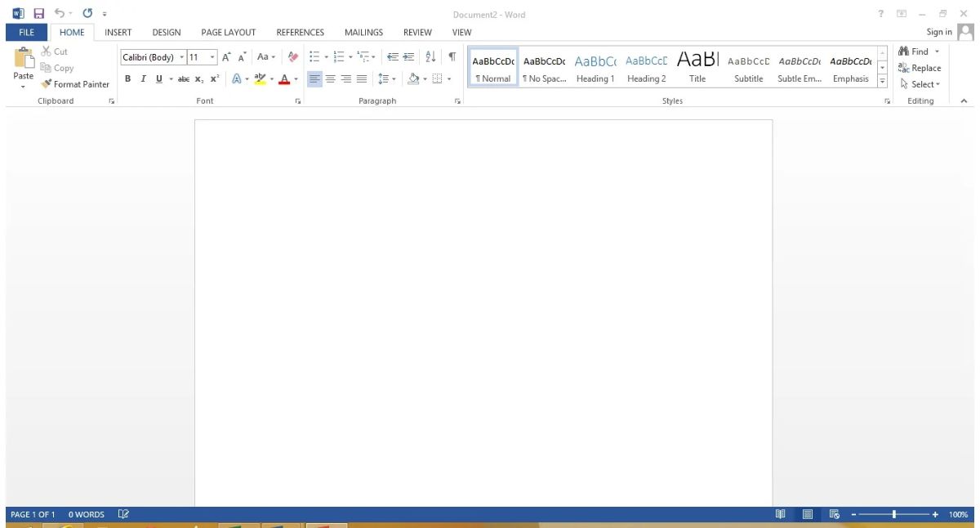Open Ribbon Display Options in title bar
This screenshot has height=528, width=980.
902,14
